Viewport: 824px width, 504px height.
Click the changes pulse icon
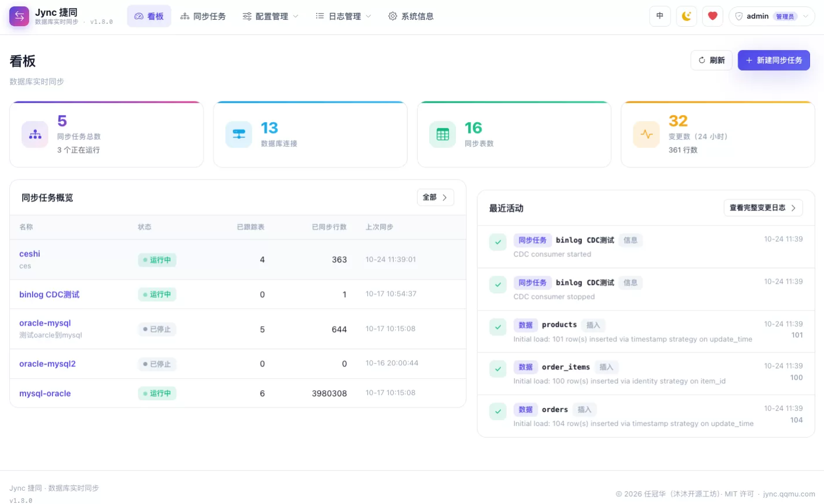pos(646,135)
